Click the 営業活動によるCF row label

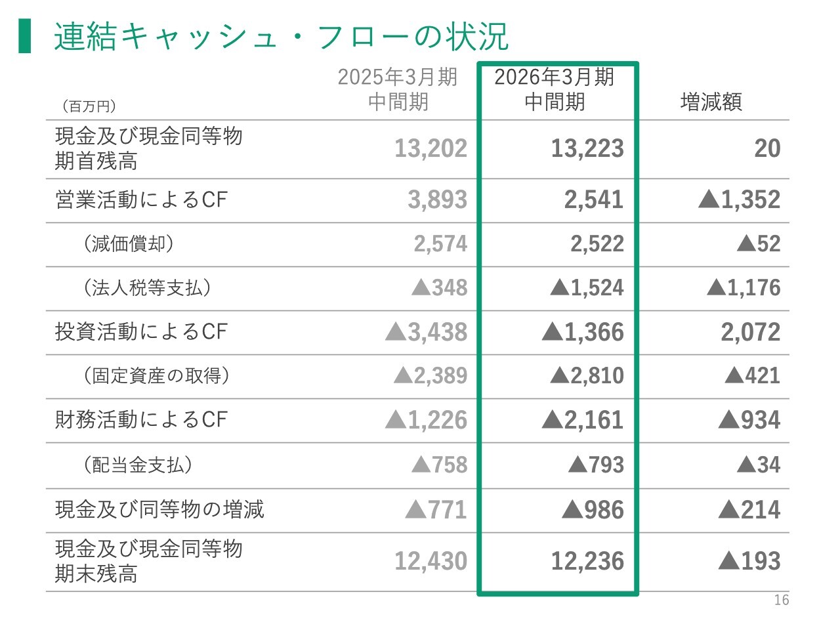point(141,199)
